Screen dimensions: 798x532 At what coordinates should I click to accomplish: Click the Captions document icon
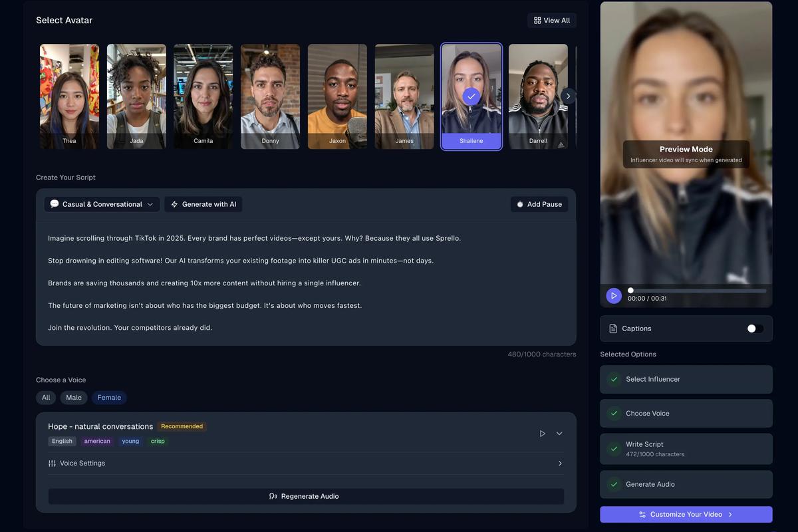click(613, 329)
